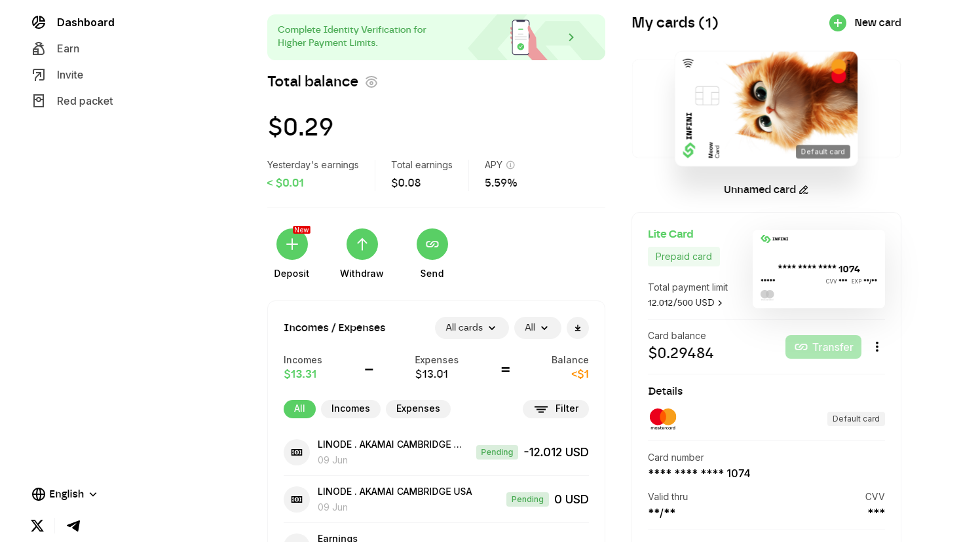
Task: Select the Incomes filter tab
Action: 350,409
